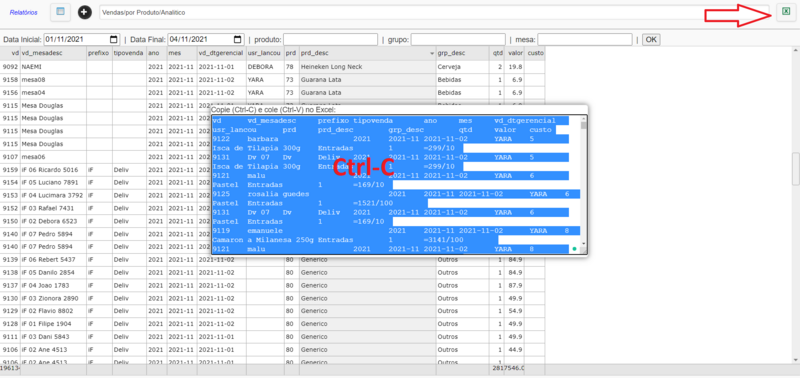800x378 pixels.
Task: Click the usr_lancou column header
Action: point(265,53)
